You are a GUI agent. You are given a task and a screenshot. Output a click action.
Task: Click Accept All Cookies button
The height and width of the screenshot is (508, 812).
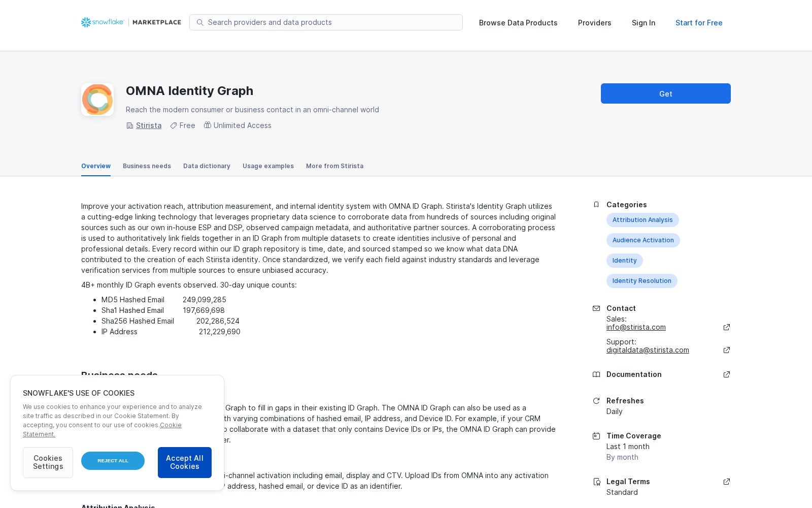[185, 462]
